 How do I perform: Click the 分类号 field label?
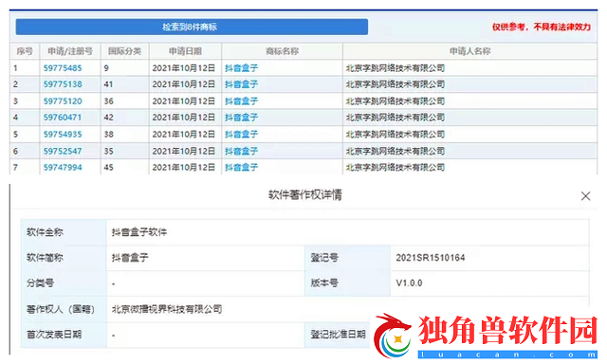40,282
